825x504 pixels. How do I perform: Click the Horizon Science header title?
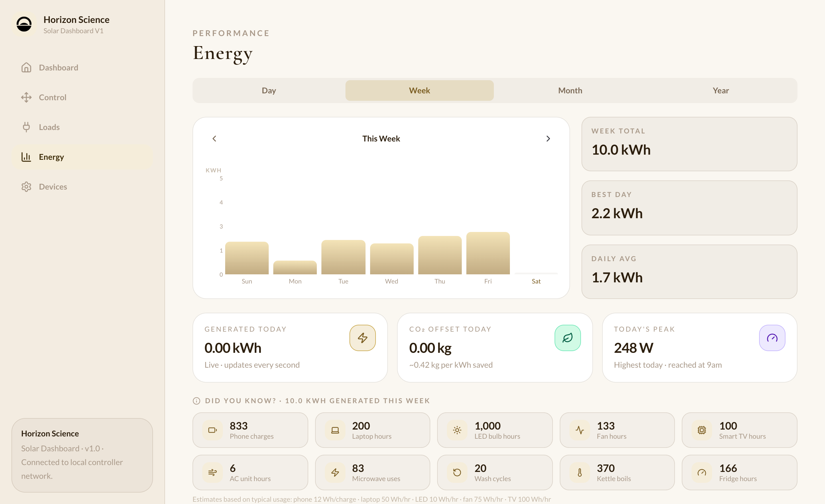tap(76, 20)
